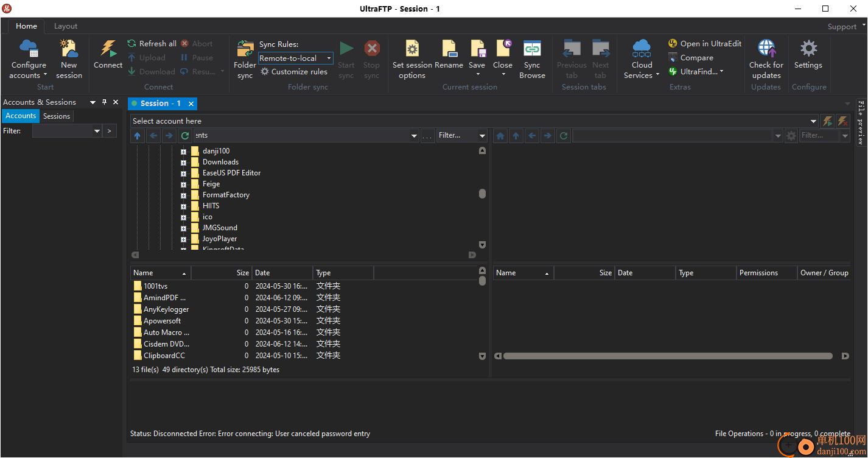Viewport: 868px width, 458px height.
Task: Refresh the remote pane
Action: point(564,135)
